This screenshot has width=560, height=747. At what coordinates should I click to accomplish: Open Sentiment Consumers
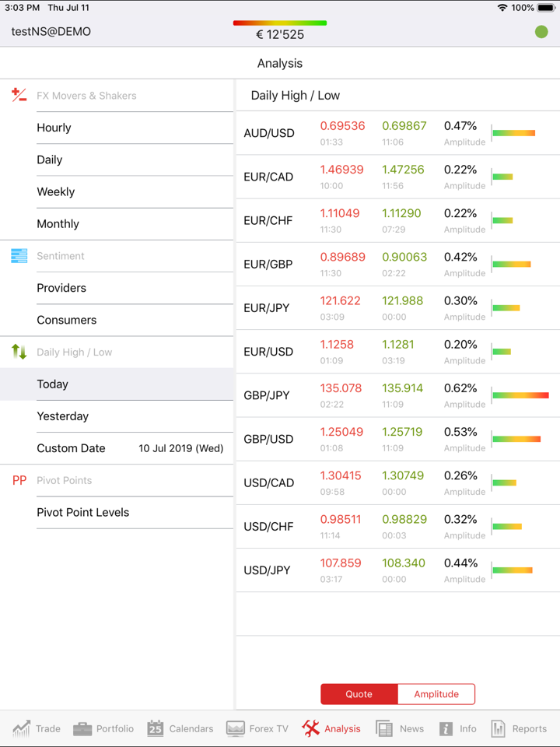coord(117,320)
